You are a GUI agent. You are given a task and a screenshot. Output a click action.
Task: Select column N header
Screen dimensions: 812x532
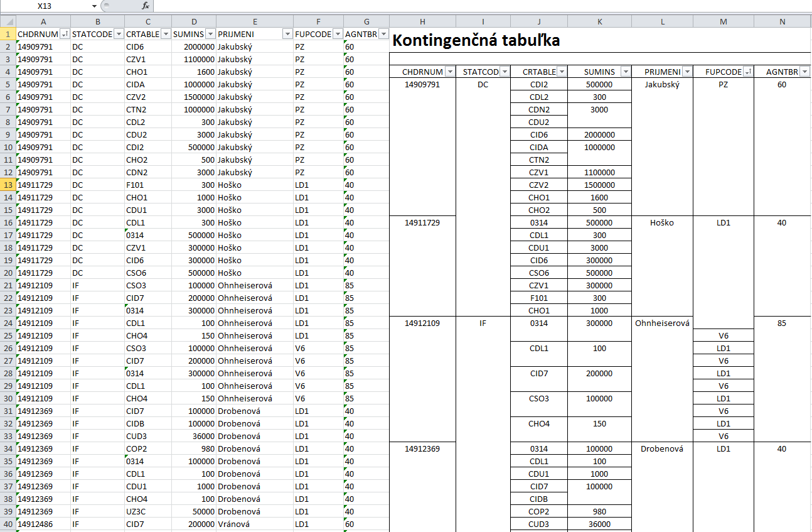(782, 21)
